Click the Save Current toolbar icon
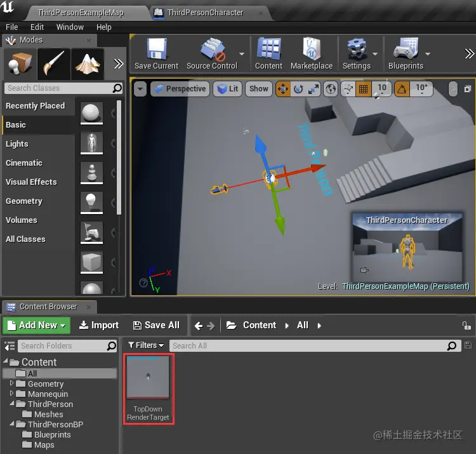This screenshot has height=454, width=476. tap(157, 49)
